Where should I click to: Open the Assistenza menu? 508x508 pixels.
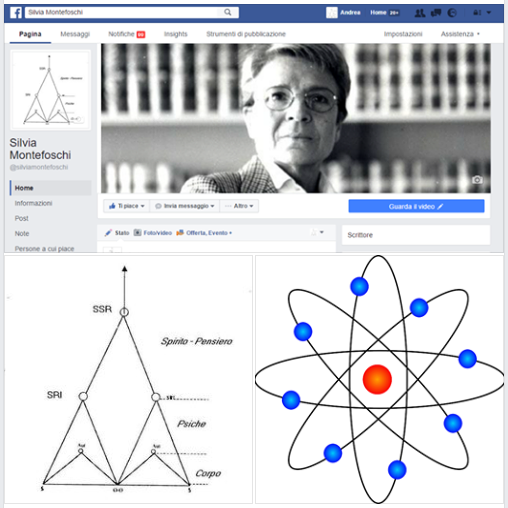[x=460, y=34]
